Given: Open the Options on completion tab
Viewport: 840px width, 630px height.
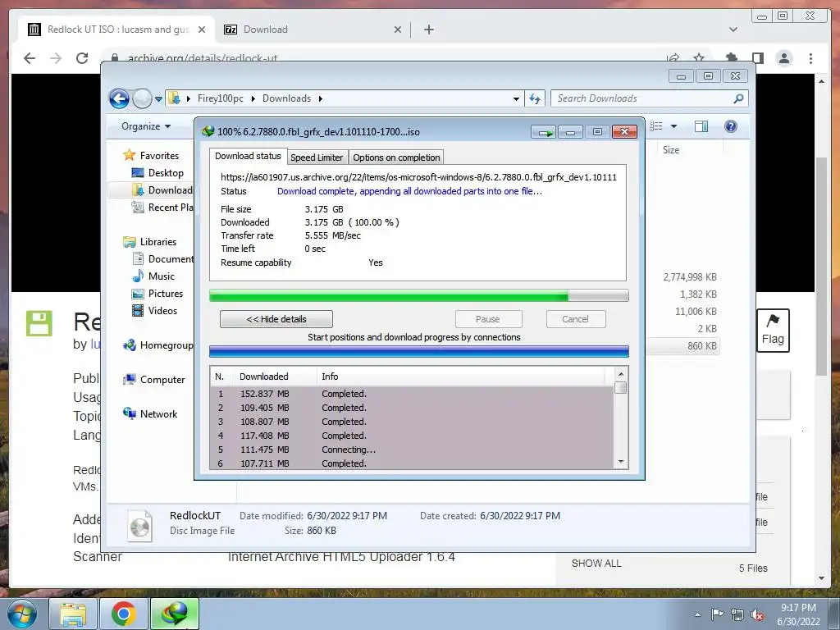Looking at the screenshot, I should [396, 157].
